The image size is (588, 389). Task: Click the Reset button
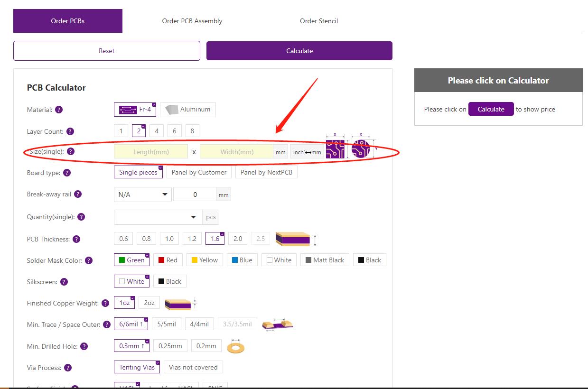tap(107, 51)
